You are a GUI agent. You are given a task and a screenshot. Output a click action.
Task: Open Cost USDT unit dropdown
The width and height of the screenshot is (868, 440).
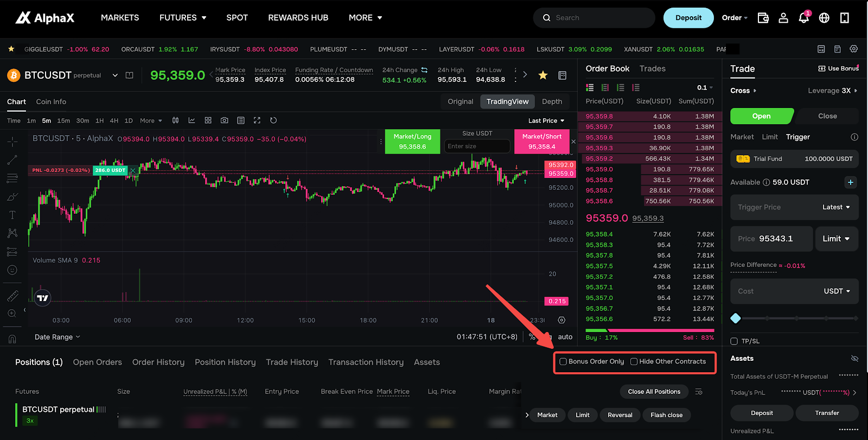coord(837,291)
